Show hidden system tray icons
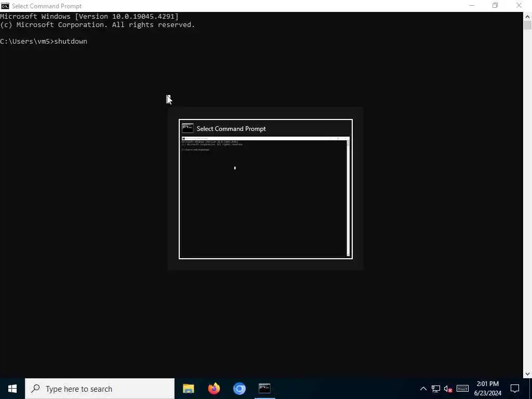Image resolution: width=532 pixels, height=399 pixels. click(x=423, y=389)
